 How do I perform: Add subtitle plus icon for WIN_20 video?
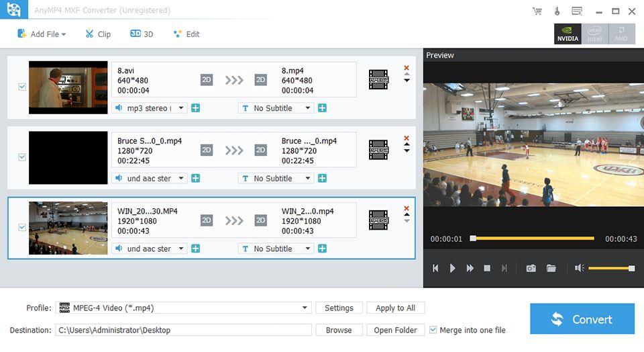click(322, 249)
